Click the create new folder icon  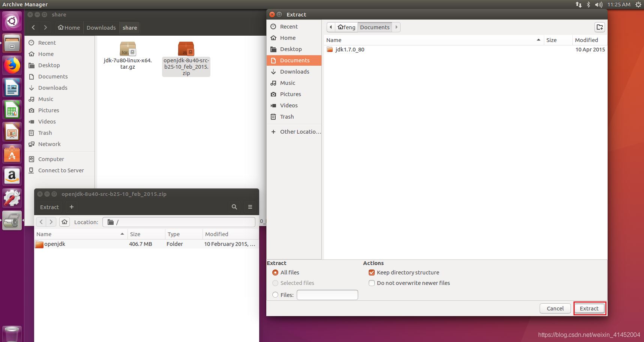(x=599, y=27)
